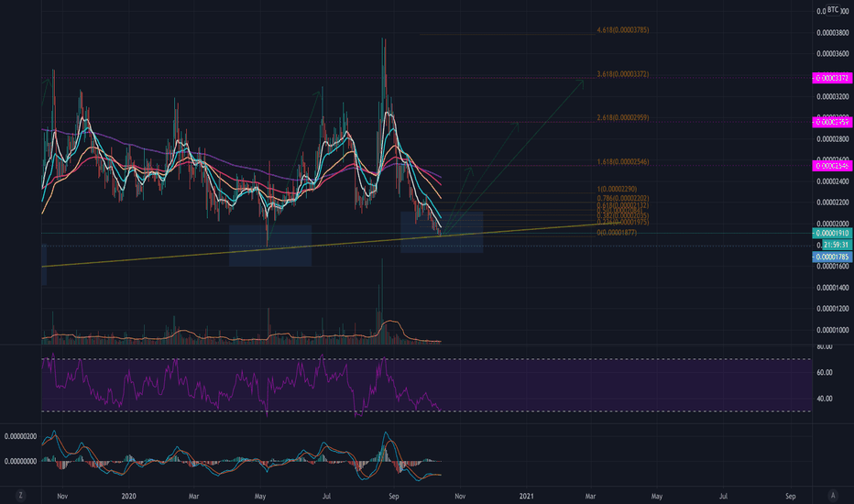Click the 0.00001400 price axis value
Image resolution: width=854 pixels, height=504 pixels.
pos(833,288)
